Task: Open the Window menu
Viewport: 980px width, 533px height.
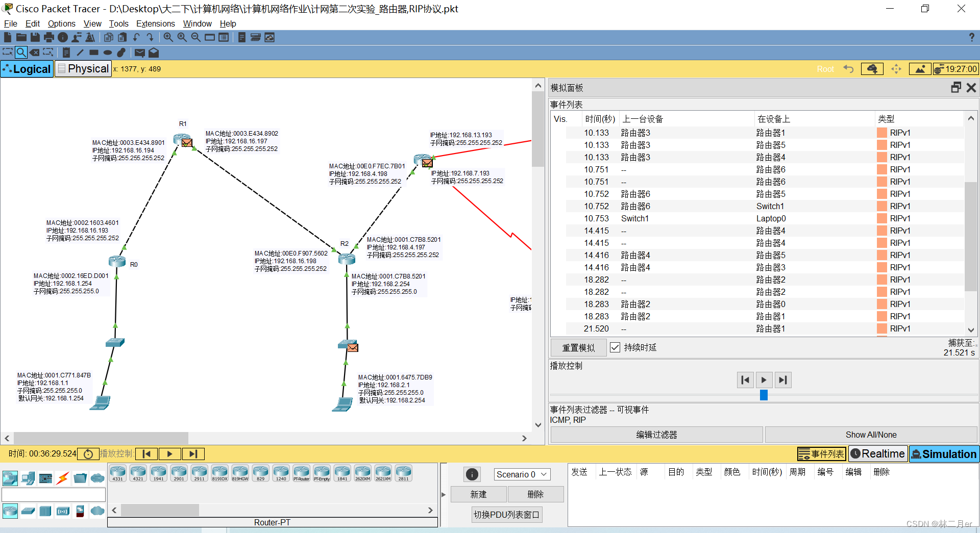Action: (x=197, y=23)
